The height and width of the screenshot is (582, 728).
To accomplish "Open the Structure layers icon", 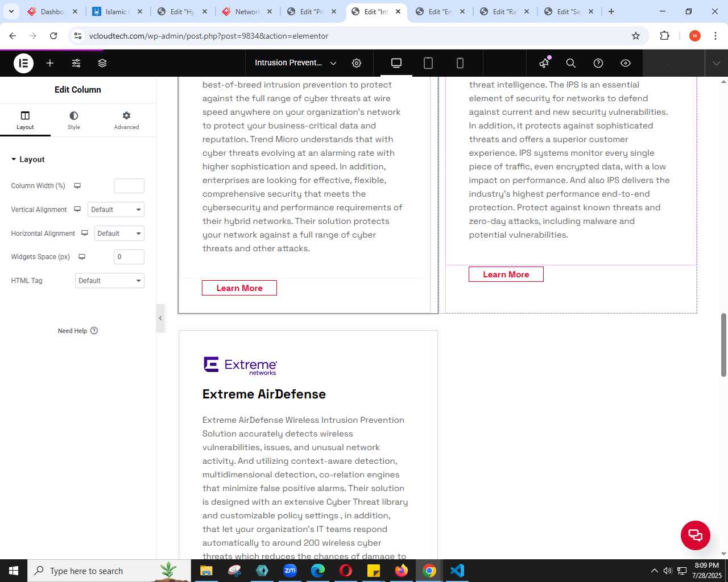I will point(102,63).
